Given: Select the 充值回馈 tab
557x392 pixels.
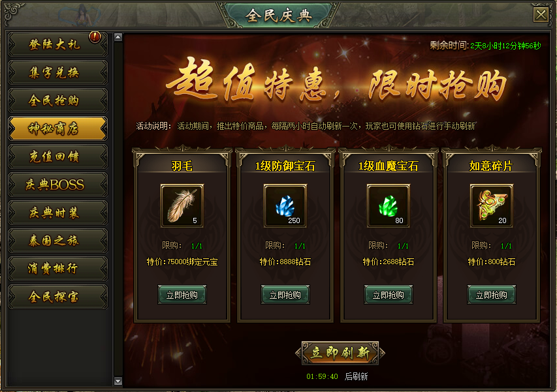Looking at the screenshot, I should (57, 157).
